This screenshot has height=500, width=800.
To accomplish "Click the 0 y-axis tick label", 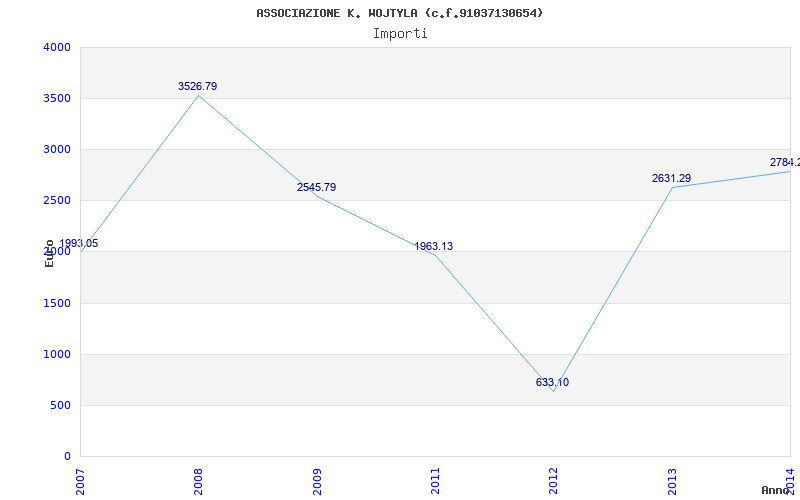I will 67,456.
